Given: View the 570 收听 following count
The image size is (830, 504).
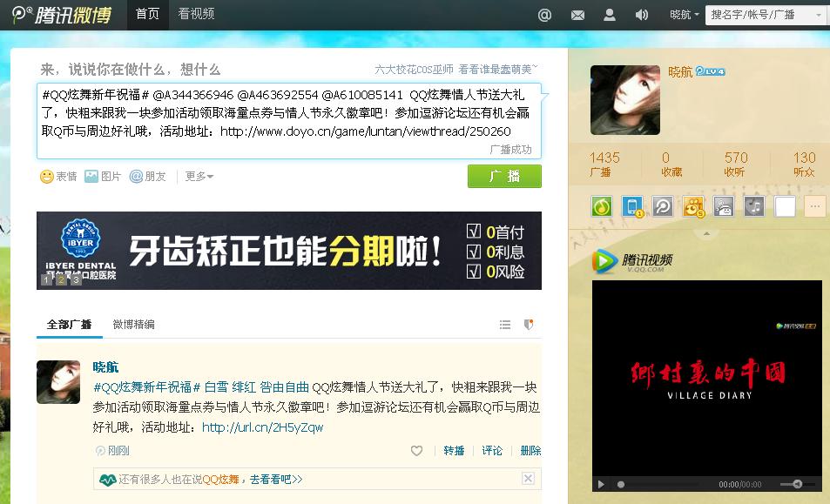Looking at the screenshot, I should tap(735, 164).
